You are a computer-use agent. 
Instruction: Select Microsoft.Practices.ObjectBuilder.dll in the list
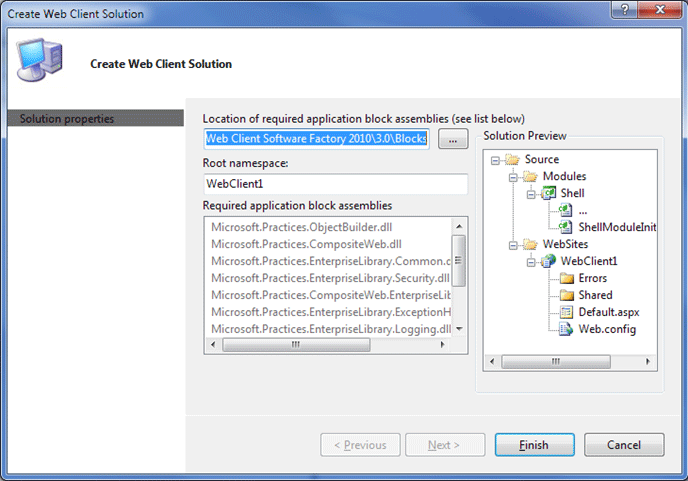[301, 227]
